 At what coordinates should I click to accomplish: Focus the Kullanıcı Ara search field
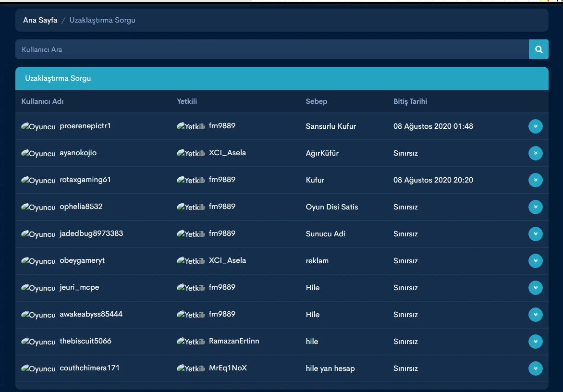point(272,49)
